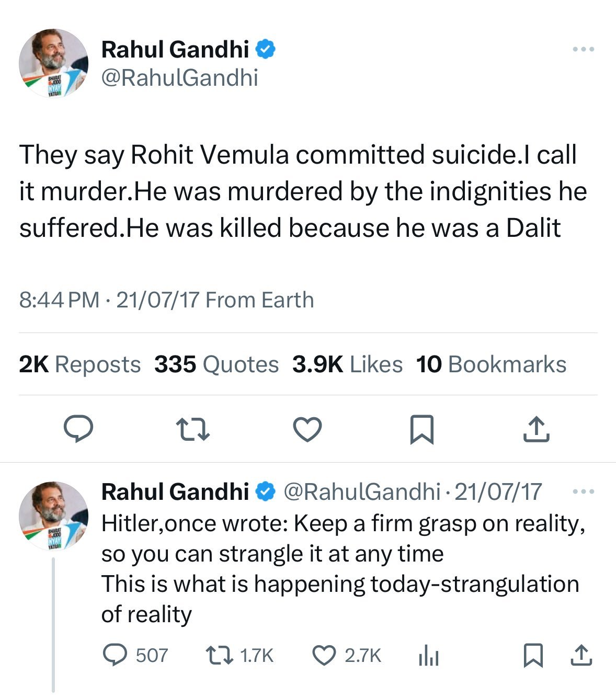This screenshot has width=616, height=698.
Task: Share the Hitler quote reply tweet
Action: pos(580,655)
